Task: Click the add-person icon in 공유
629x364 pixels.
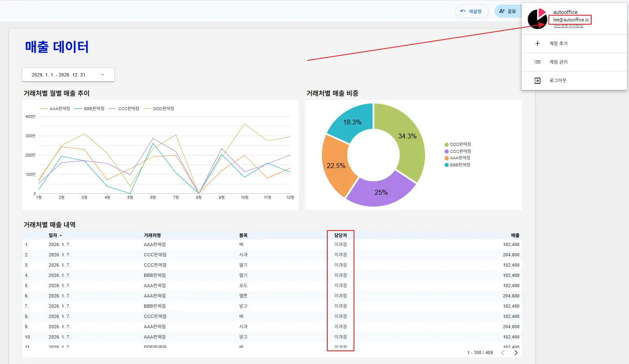Action: click(x=502, y=11)
